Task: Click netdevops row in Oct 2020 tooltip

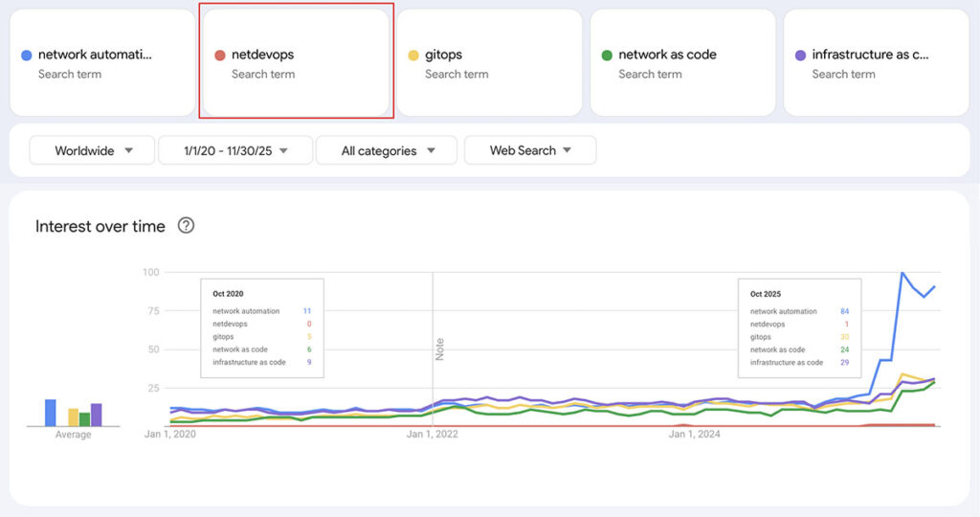Action: point(262,324)
